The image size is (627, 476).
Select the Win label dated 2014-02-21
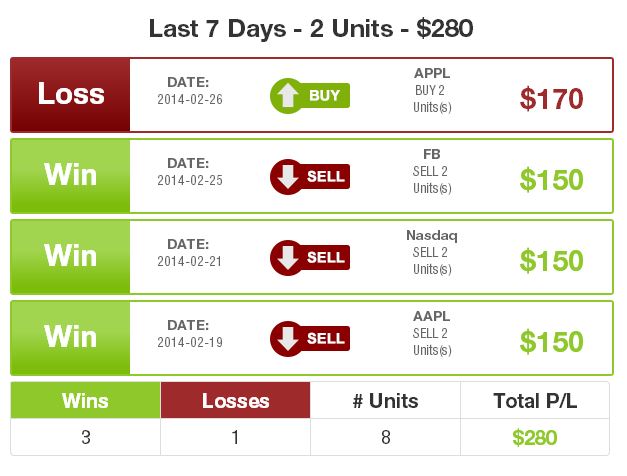pos(70,256)
